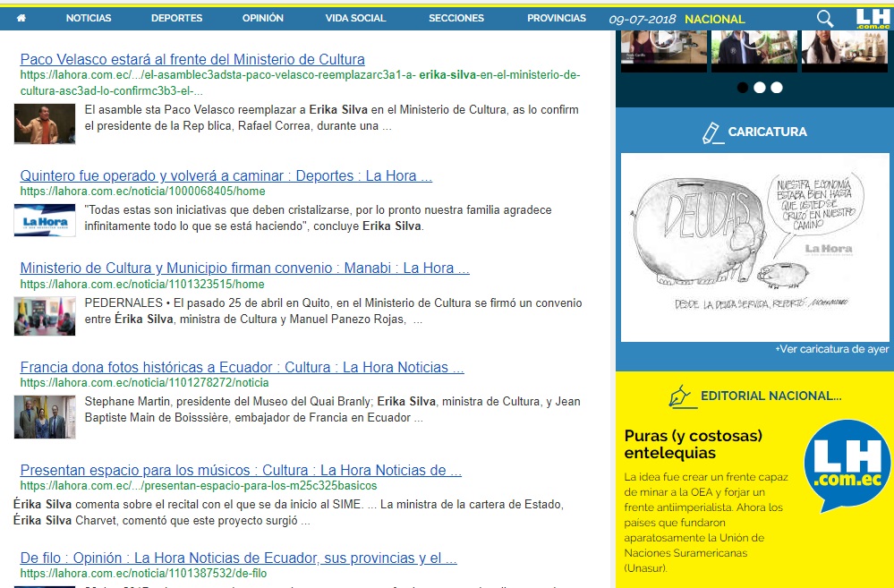
Task: Click the LH.com.ec logo in the header
Action: click(872, 19)
